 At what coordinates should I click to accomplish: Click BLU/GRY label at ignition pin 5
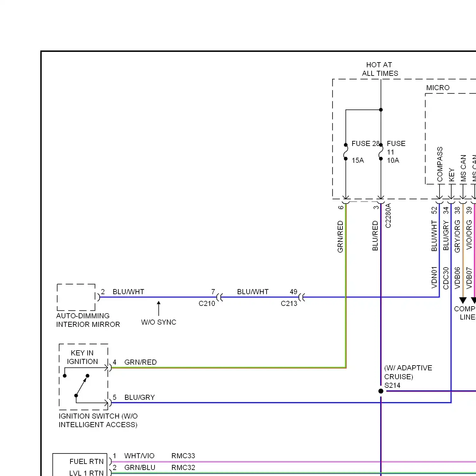click(x=139, y=397)
